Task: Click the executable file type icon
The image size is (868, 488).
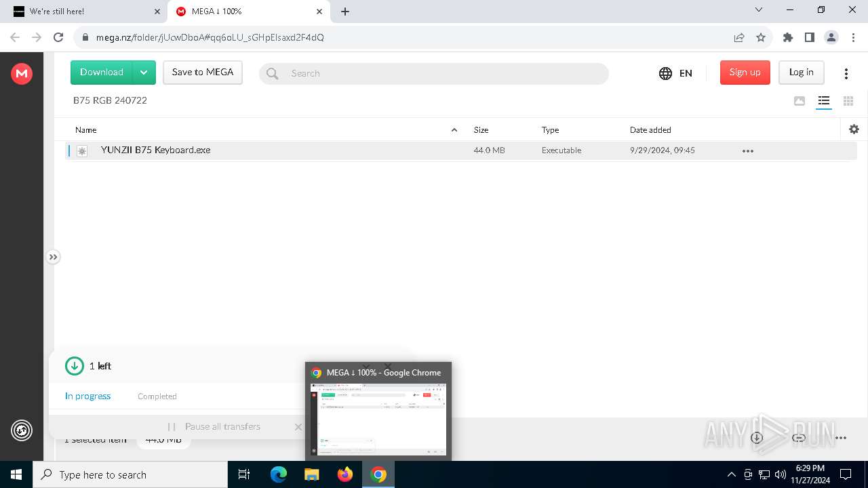Action: click(x=82, y=151)
